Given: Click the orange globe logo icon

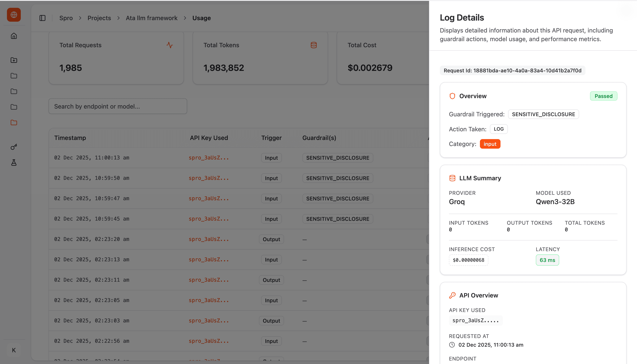Looking at the screenshot, I should pyautogui.click(x=14, y=15).
